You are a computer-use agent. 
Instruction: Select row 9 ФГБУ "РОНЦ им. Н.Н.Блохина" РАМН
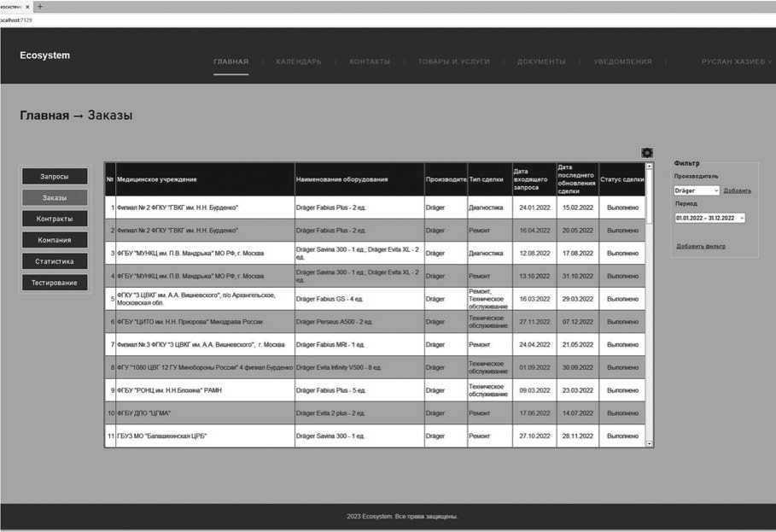pyautogui.click(x=205, y=390)
